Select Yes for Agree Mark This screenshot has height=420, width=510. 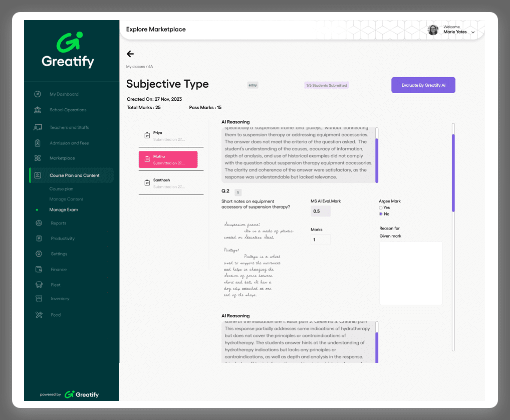point(381,207)
